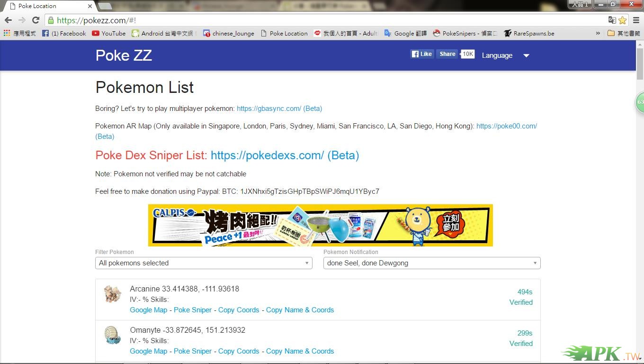Click the Pokemon List heading
The width and height of the screenshot is (644, 364).
point(144,87)
